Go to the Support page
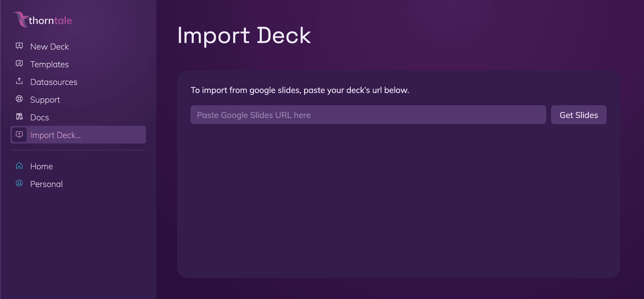644x299 pixels. (45, 100)
